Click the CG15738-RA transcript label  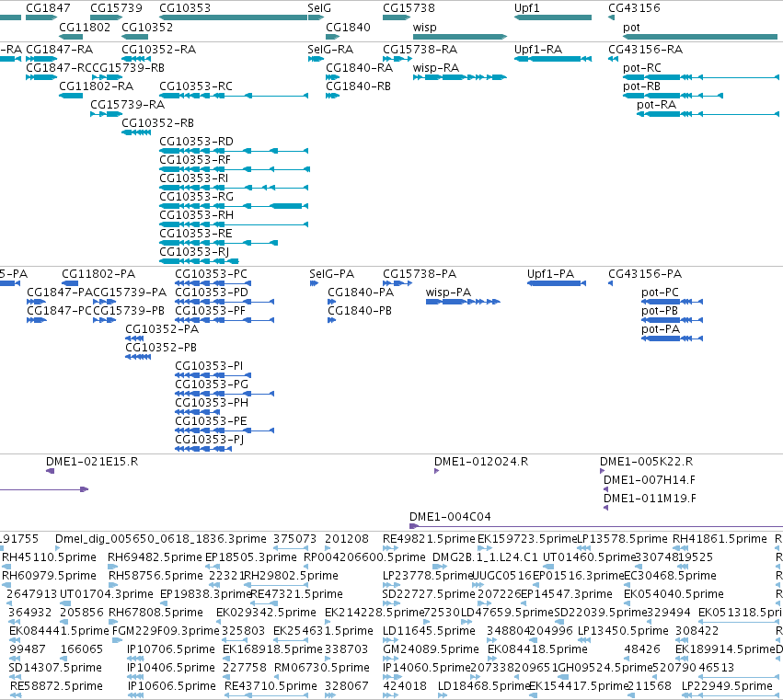420,50
